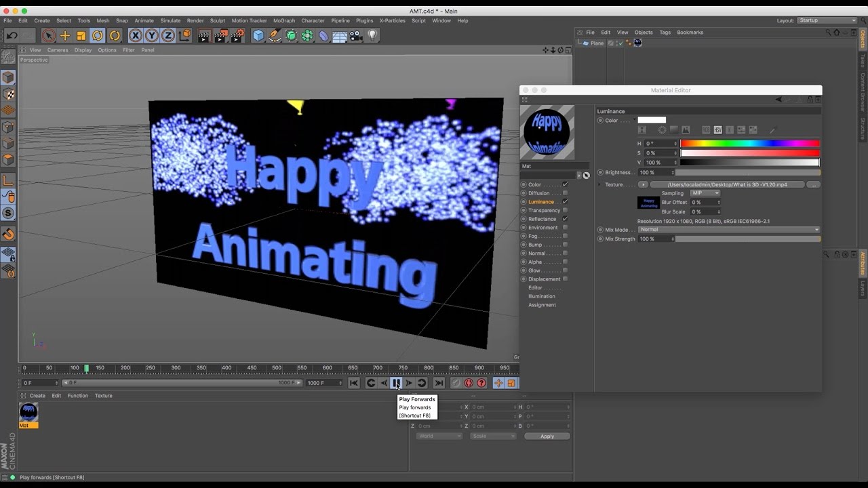Add a Camera object
Image resolution: width=868 pixels, height=488 pixels.
click(356, 35)
